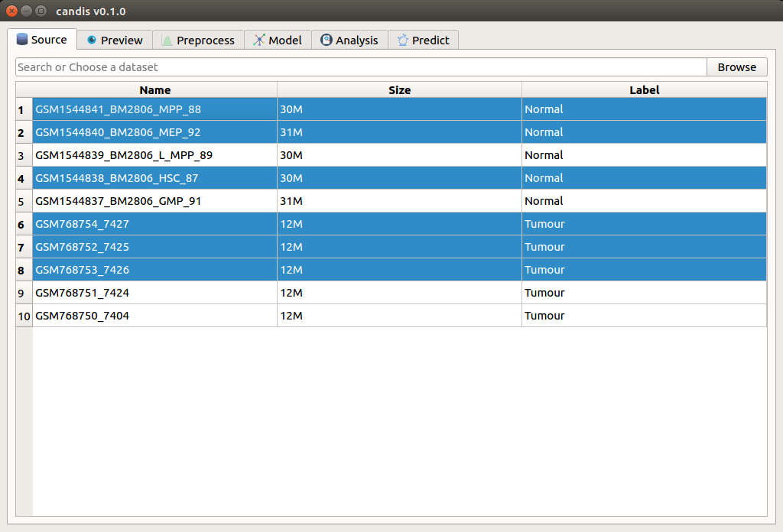Click the 12M size cell of row 10
783x532 pixels.
pos(399,316)
